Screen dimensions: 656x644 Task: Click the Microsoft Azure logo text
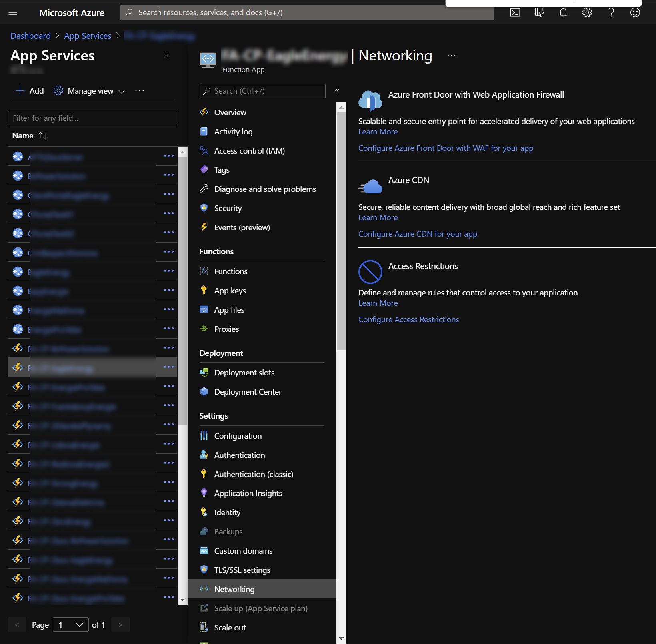[x=72, y=13]
